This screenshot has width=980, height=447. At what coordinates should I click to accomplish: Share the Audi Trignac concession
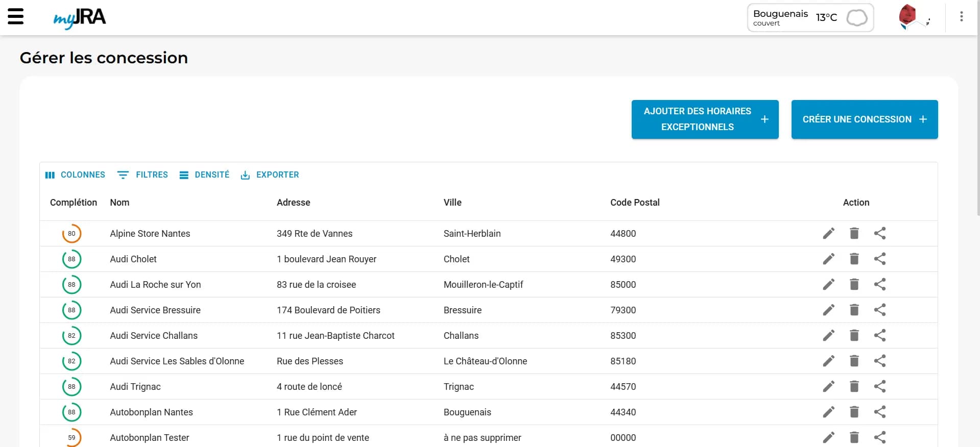coord(879,387)
